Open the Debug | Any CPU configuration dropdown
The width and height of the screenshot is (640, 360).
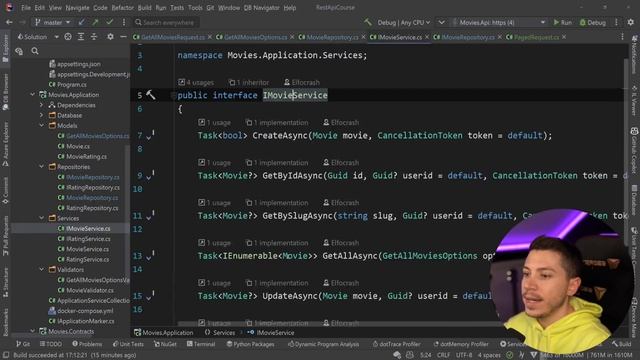[x=403, y=22]
